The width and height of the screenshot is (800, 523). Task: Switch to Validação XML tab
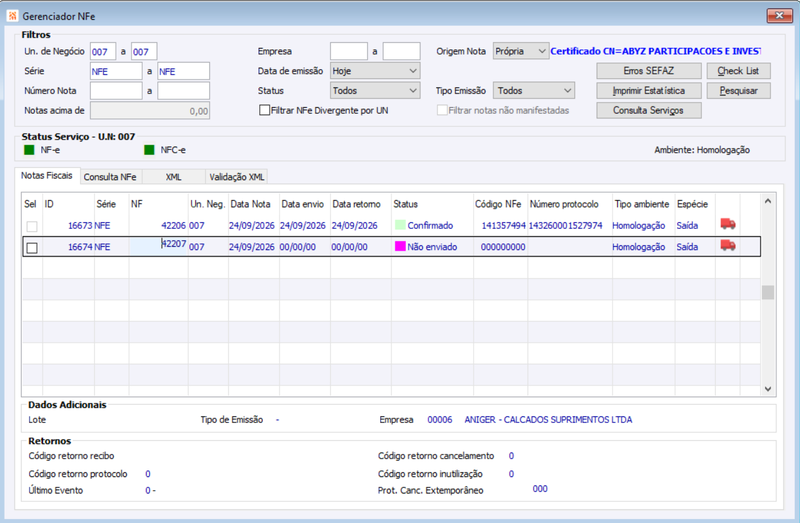click(x=237, y=177)
